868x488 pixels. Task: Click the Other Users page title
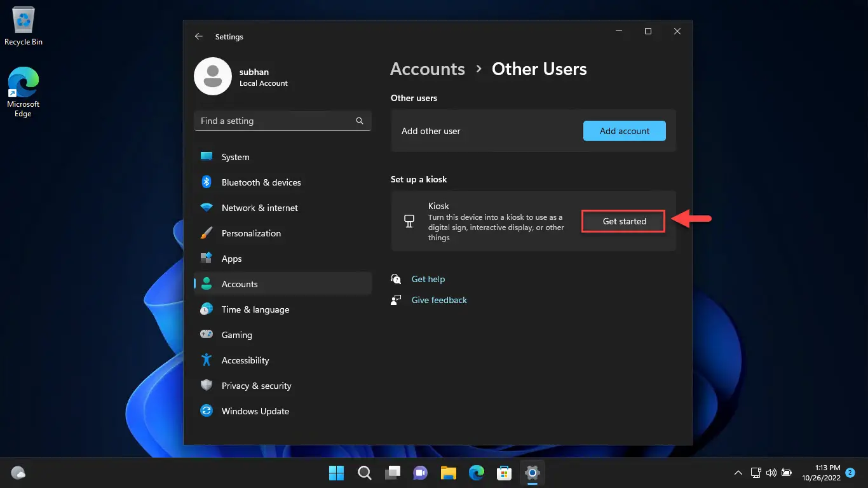click(x=539, y=69)
